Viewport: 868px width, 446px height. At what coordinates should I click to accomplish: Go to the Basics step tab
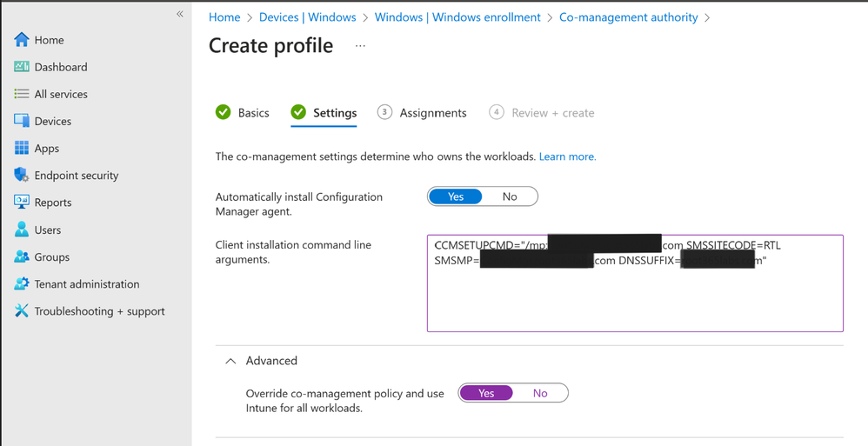[243, 113]
